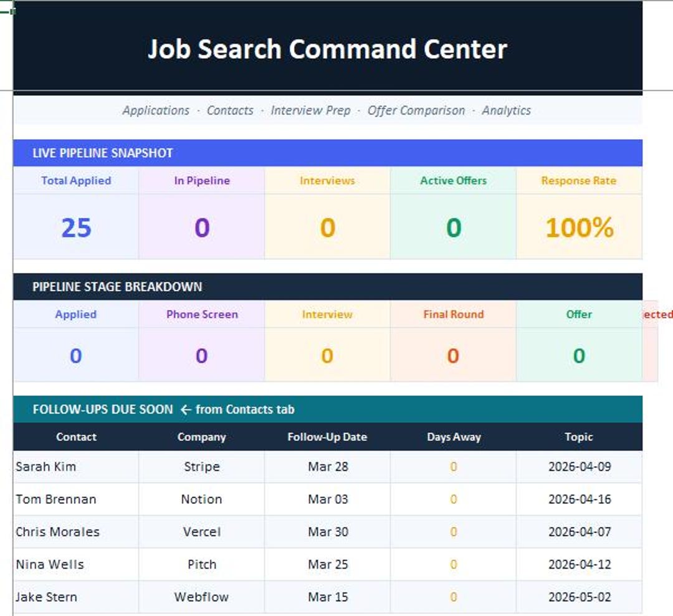Click the Job Search Command Center title
Screen dimensions: 673x616
click(x=328, y=49)
